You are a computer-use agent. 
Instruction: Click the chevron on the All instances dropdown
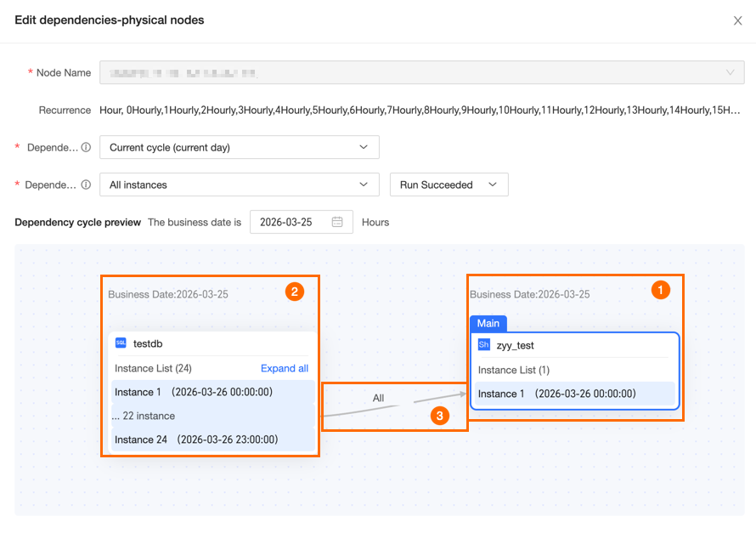pos(364,184)
